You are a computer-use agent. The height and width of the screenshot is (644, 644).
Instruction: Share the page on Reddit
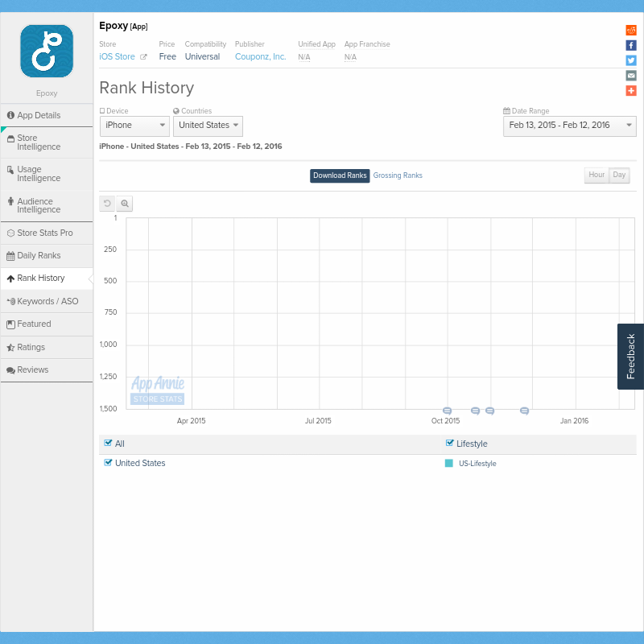631,30
